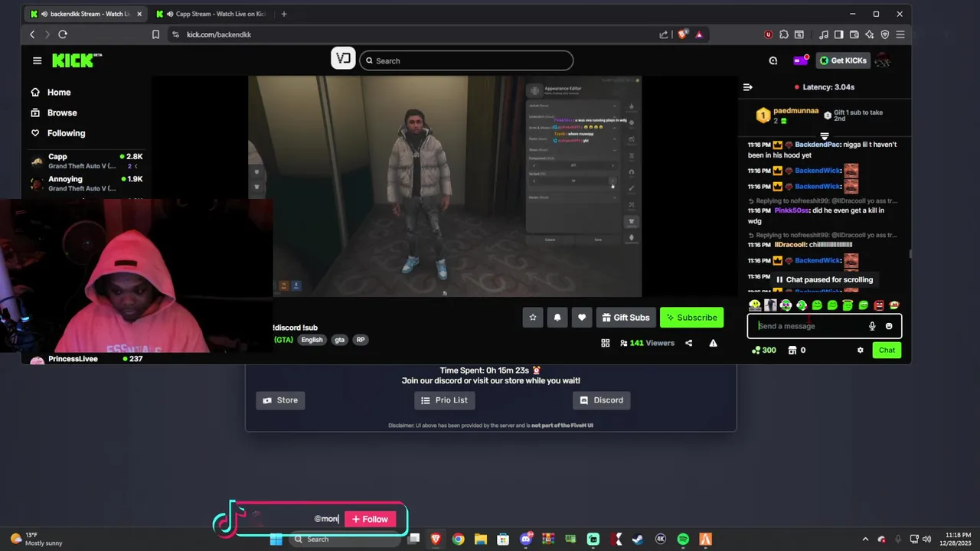The width and height of the screenshot is (980, 551).
Task: Open chat settings gear icon
Action: coord(860,350)
